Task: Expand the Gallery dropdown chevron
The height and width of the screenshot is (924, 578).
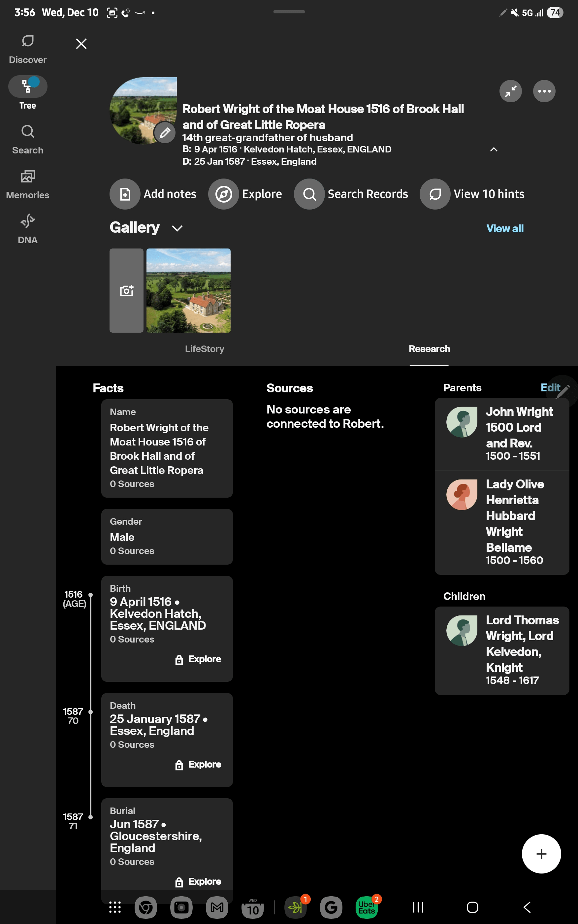Action: pos(177,228)
